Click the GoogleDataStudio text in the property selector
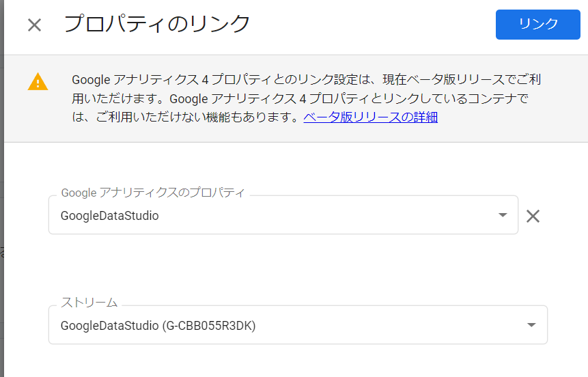 click(109, 216)
